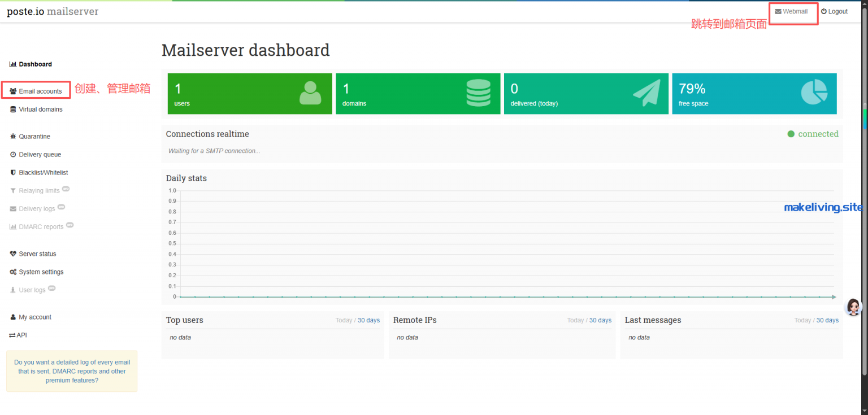Screen dimensions: 868x415
Task: Click the Server status heartbeat icon
Action: (x=13, y=254)
